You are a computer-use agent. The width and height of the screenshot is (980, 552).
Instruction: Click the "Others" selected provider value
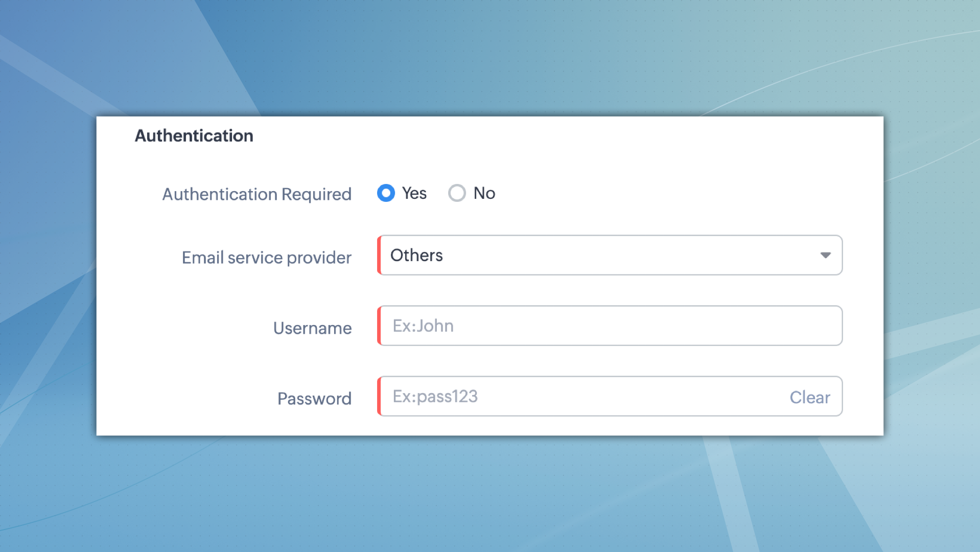tap(416, 255)
